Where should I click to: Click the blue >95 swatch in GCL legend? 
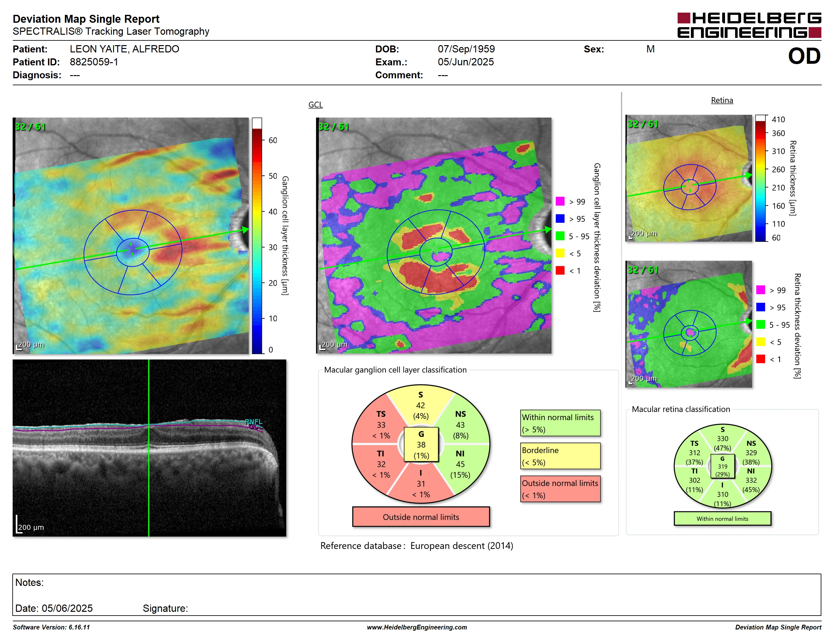tap(560, 218)
